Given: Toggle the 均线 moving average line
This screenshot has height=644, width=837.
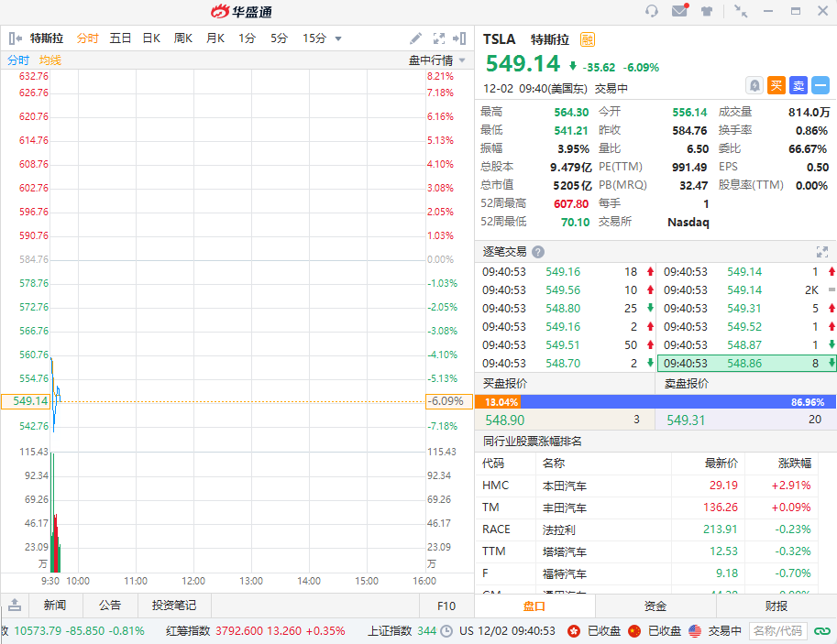Looking at the screenshot, I should click(x=50, y=60).
